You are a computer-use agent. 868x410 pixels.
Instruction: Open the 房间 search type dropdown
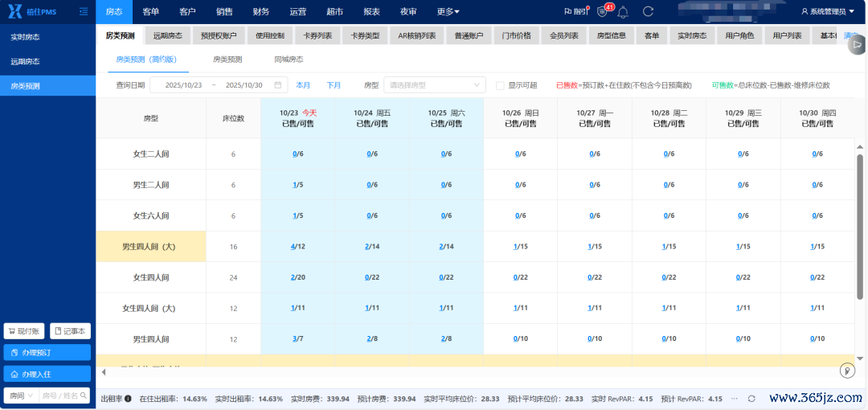click(x=20, y=396)
